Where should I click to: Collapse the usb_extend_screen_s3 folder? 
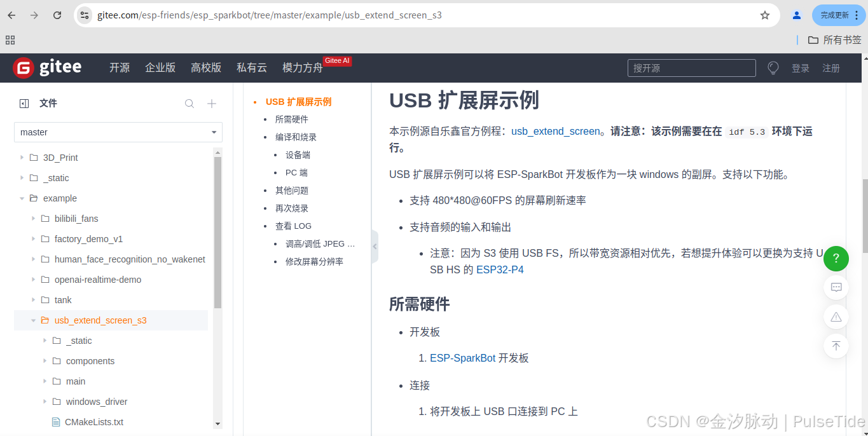(34, 320)
